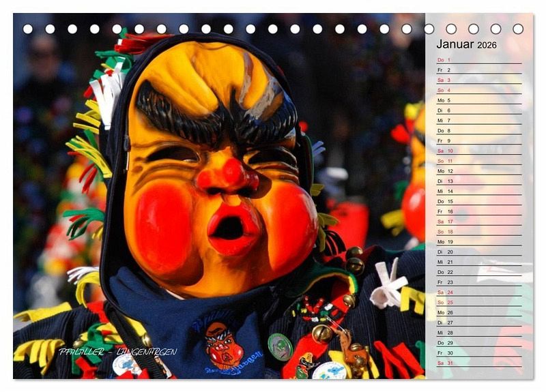Click the Sa 17 calendar entry
546x392 pixels.
pos(478,222)
